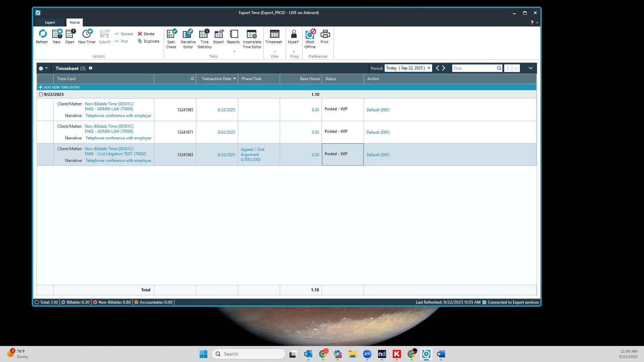Open the timesheet settings gear dropdown

tap(43, 68)
